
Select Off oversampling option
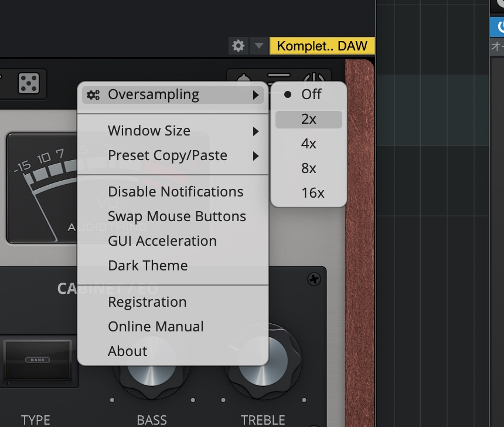click(311, 94)
